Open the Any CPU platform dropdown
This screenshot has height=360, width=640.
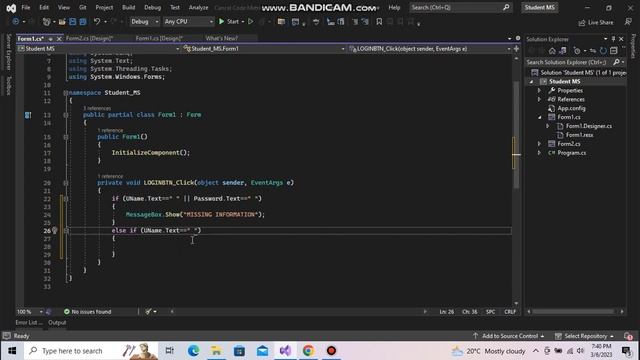point(189,22)
